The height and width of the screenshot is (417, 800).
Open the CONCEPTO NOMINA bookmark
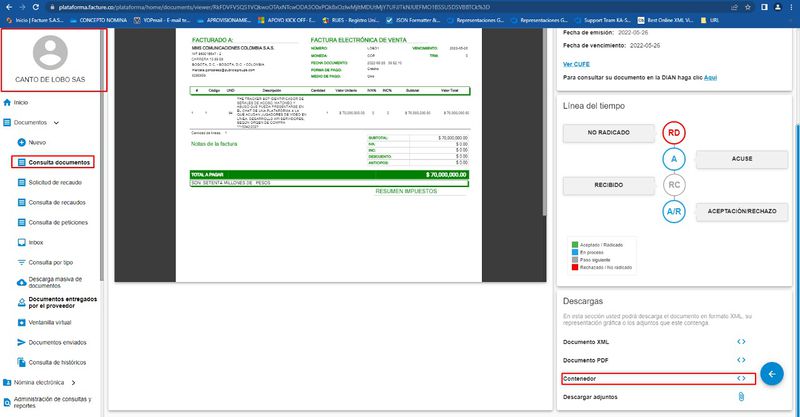(x=98, y=20)
